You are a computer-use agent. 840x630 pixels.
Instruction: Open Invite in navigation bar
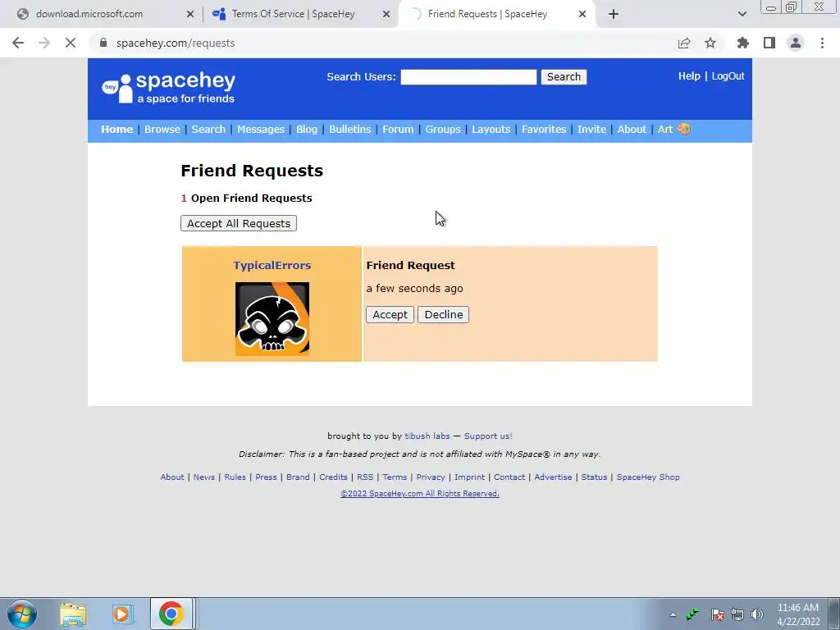(x=592, y=129)
